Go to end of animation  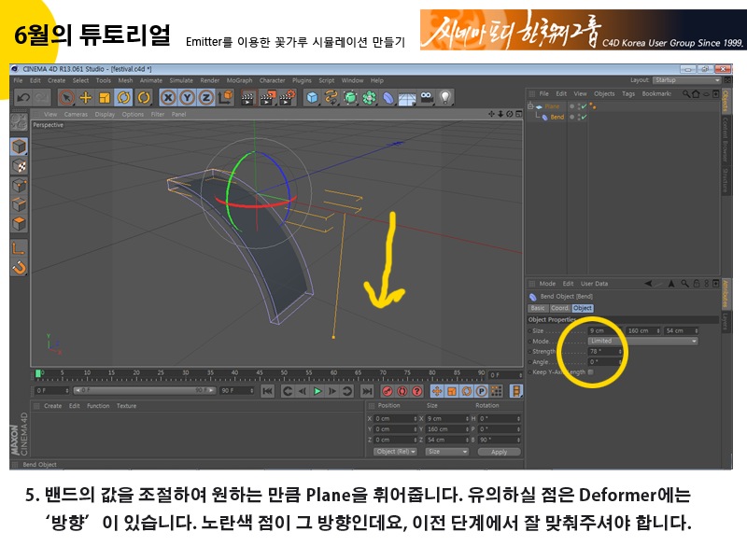coord(367,391)
